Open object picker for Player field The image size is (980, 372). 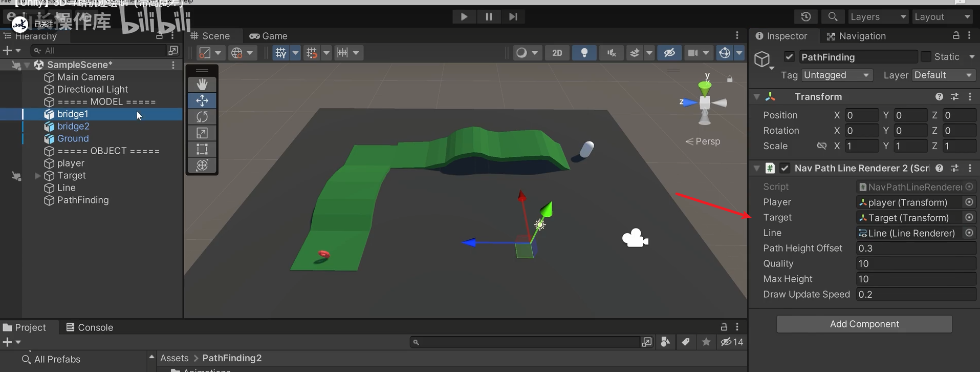pos(969,202)
